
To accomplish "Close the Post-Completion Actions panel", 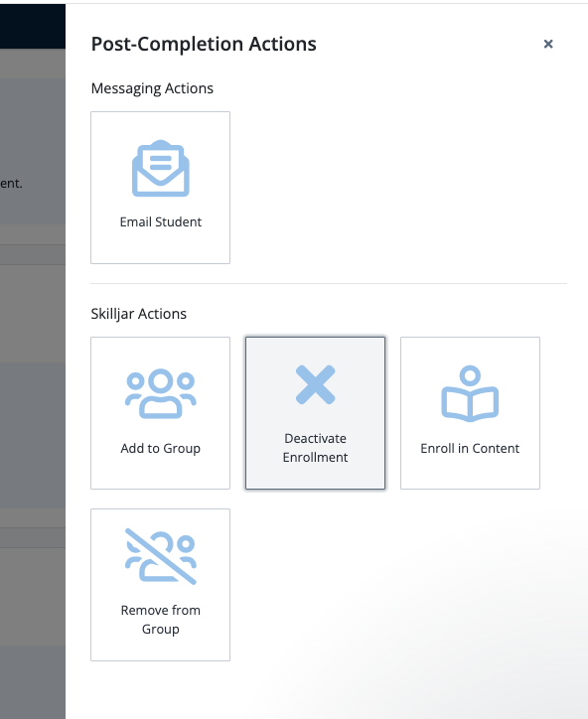I will click(x=548, y=44).
